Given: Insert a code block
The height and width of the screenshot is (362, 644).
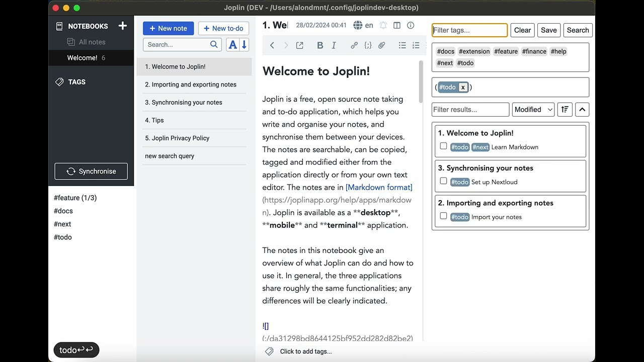Looking at the screenshot, I should 368,45.
